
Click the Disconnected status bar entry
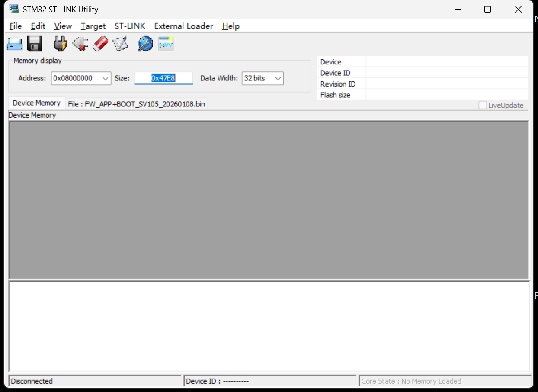tap(95, 381)
